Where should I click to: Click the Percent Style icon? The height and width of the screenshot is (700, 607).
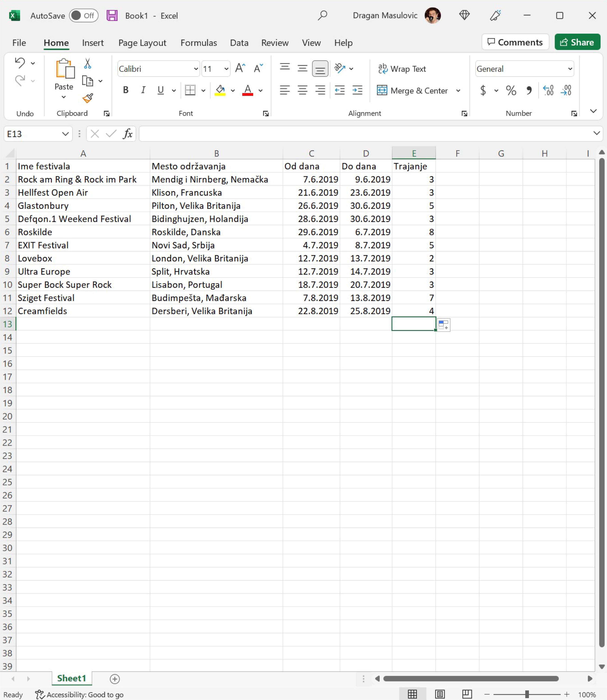pyautogui.click(x=511, y=90)
